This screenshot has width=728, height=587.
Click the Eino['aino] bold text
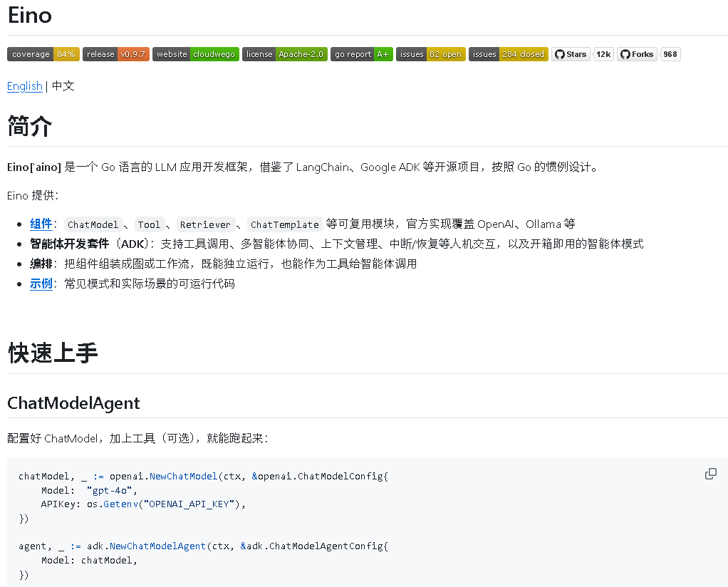34,167
